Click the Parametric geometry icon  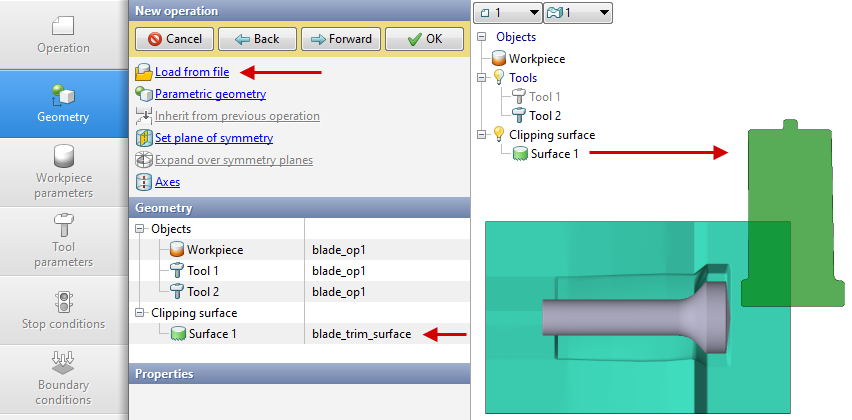pyautogui.click(x=144, y=94)
